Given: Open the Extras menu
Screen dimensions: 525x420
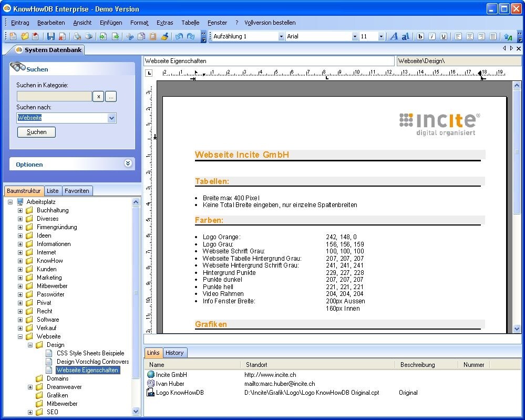Looking at the screenshot, I should point(164,23).
